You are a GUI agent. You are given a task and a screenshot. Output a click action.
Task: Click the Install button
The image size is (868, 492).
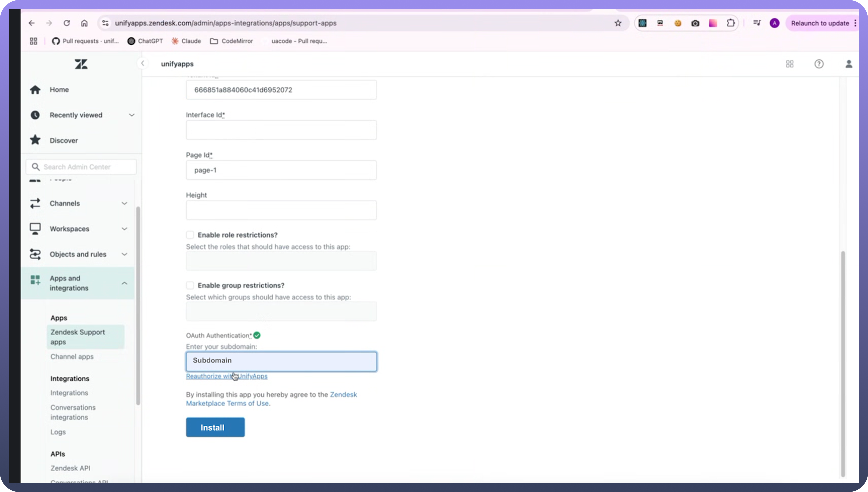tap(215, 427)
